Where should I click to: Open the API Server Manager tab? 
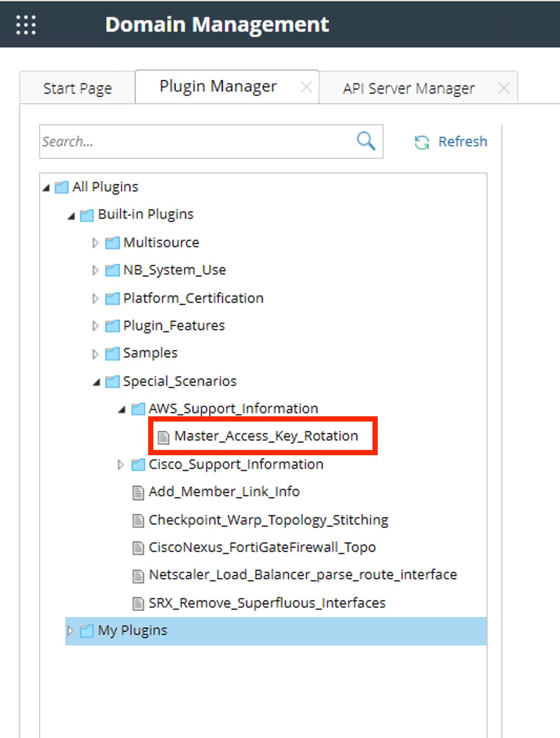click(x=408, y=87)
